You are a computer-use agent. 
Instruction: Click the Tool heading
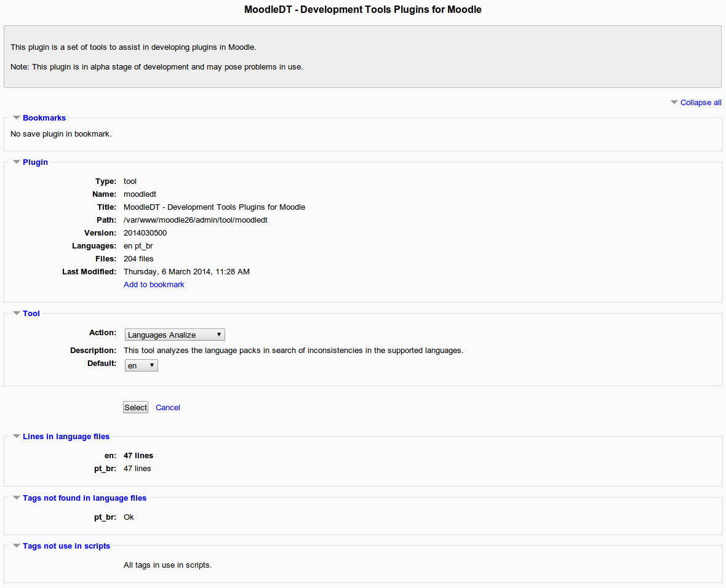click(x=31, y=313)
